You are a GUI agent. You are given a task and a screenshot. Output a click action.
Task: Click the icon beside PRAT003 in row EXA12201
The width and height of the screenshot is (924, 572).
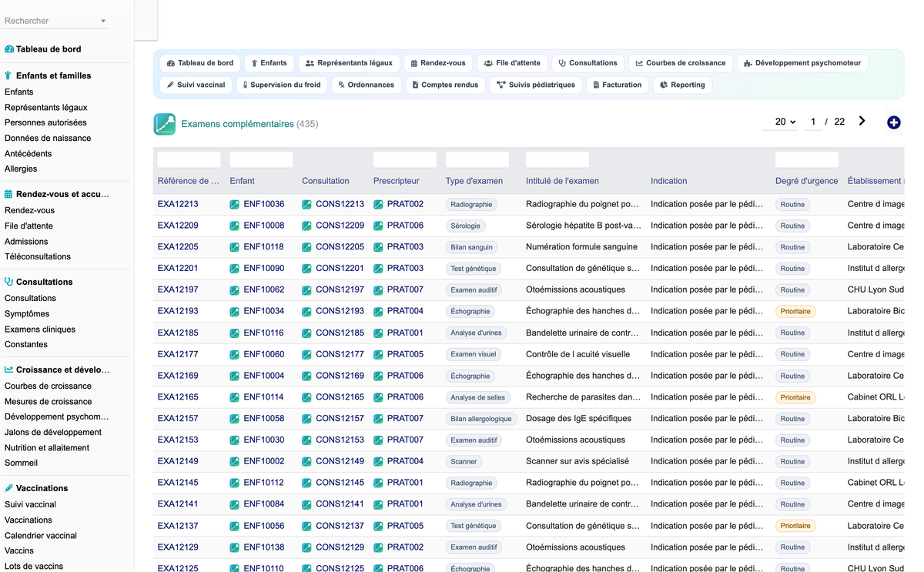pyautogui.click(x=378, y=269)
